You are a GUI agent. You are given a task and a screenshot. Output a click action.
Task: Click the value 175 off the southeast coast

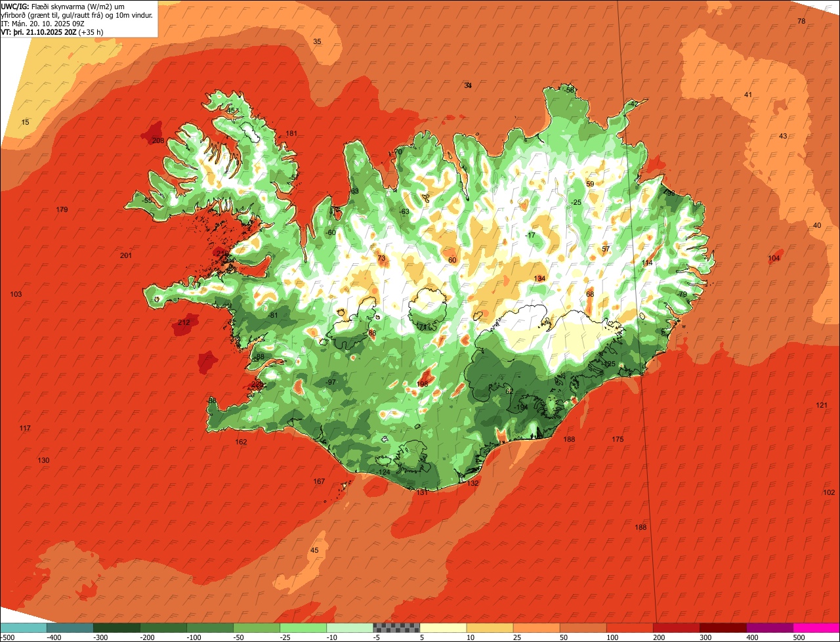tap(618, 439)
